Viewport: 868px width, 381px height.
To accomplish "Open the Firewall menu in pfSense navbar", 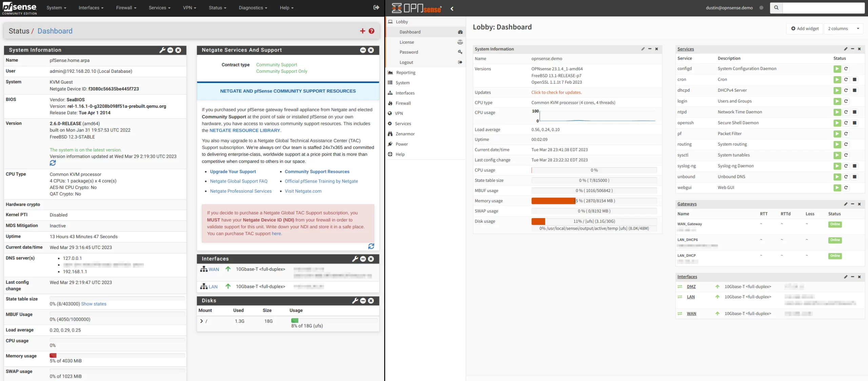I will 126,8.
